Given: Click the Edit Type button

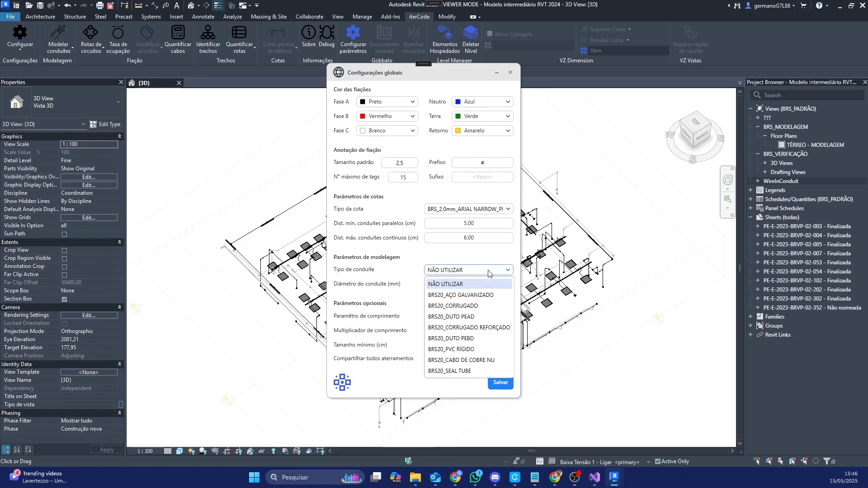Looking at the screenshot, I should pyautogui.click(x=105, y=124).
